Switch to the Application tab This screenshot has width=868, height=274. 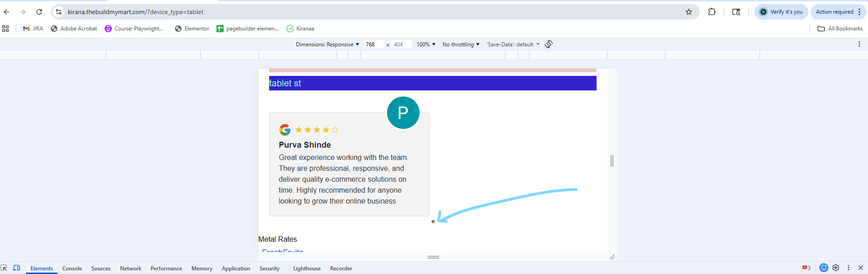point(236,269)
